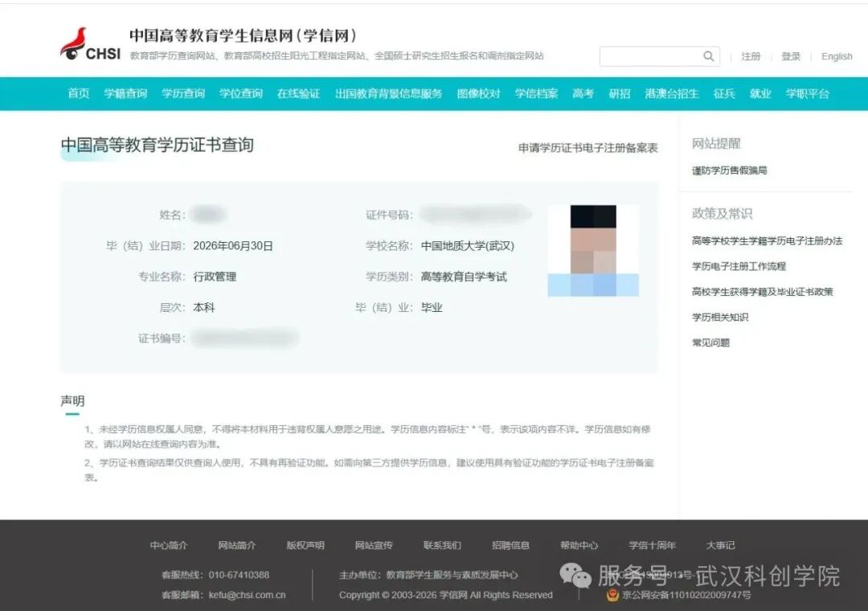Switch language via the English link
868x611 pixels.
(837, 56)
